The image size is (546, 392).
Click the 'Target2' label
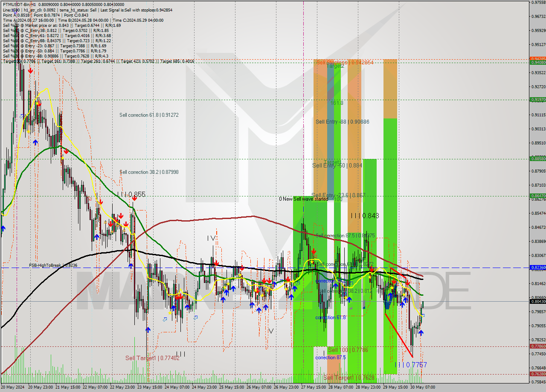click(x=335, y=66)
